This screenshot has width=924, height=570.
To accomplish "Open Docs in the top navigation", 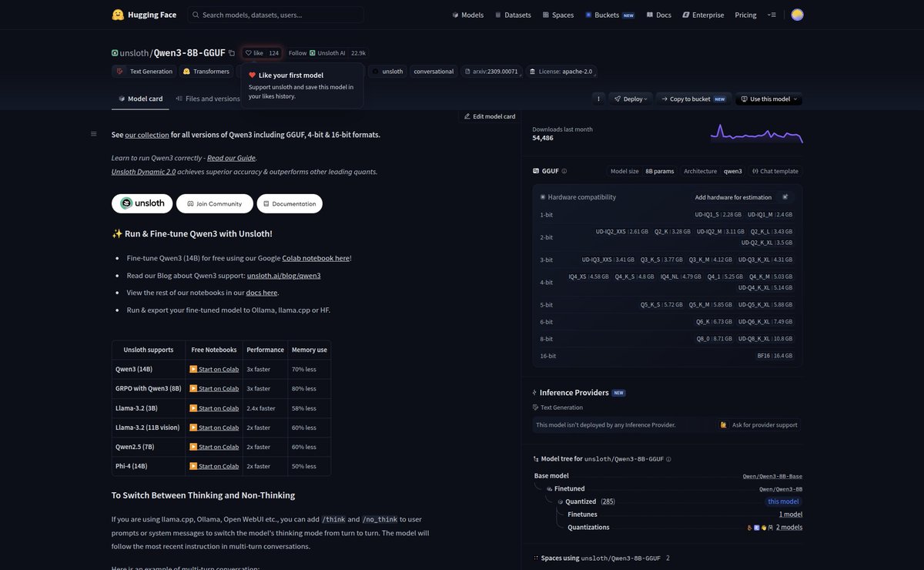I will (x=659, y=15).
